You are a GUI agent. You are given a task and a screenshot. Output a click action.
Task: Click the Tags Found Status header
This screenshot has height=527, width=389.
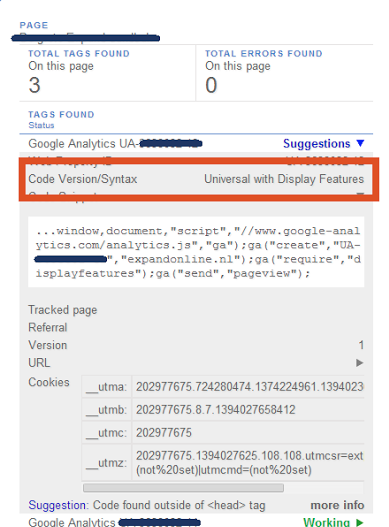pos(61,119)
